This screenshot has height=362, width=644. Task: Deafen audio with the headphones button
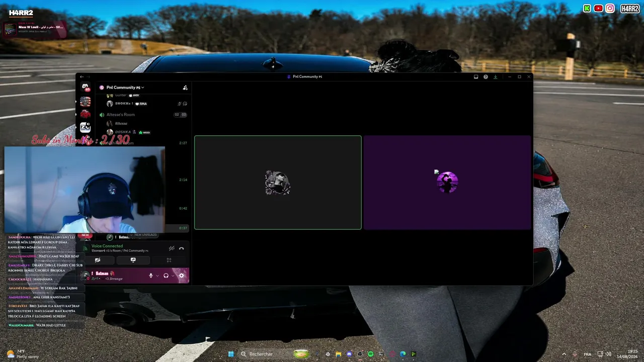[166, 276]
